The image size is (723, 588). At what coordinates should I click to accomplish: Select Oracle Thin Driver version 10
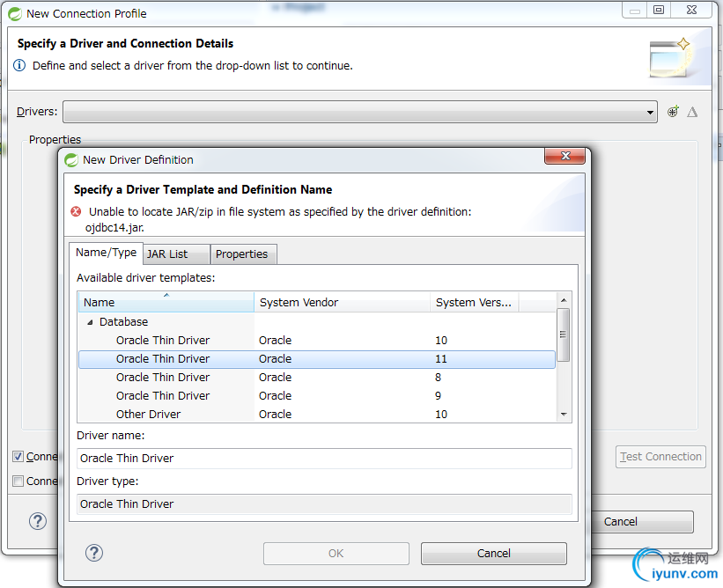coord(317,341)
